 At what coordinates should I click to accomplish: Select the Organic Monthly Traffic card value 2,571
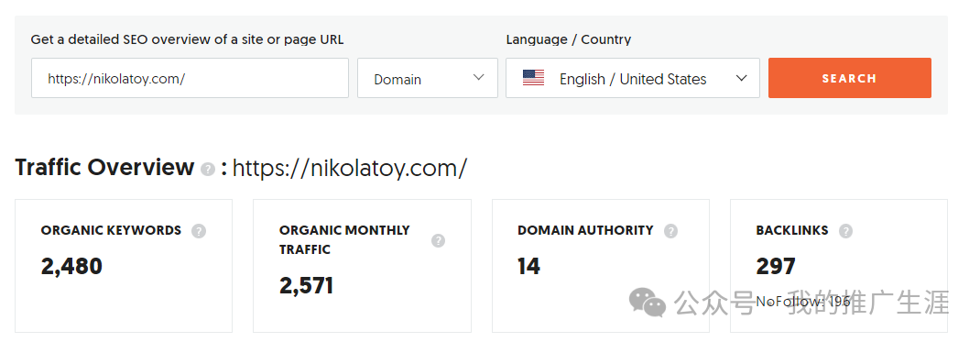306,286
